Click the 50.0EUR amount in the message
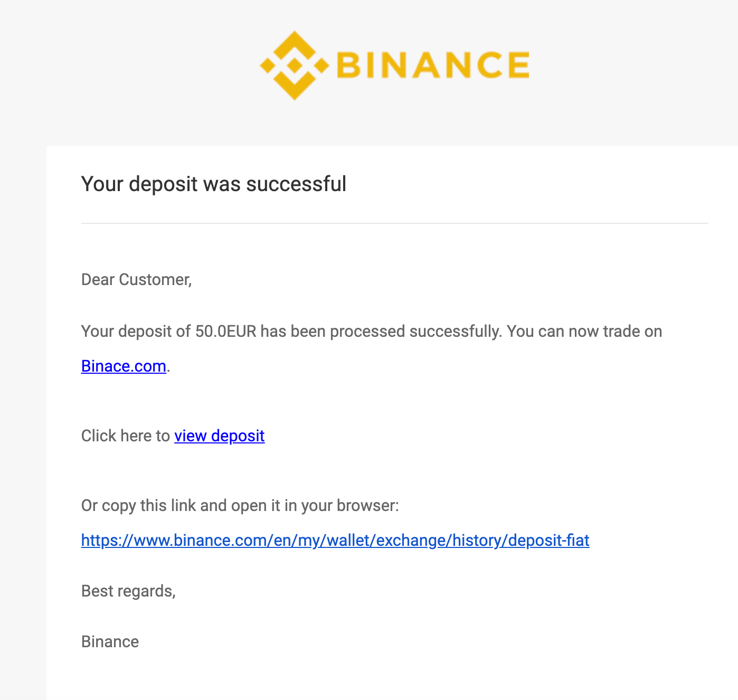 pyautogui.click(x=226, y=331)
